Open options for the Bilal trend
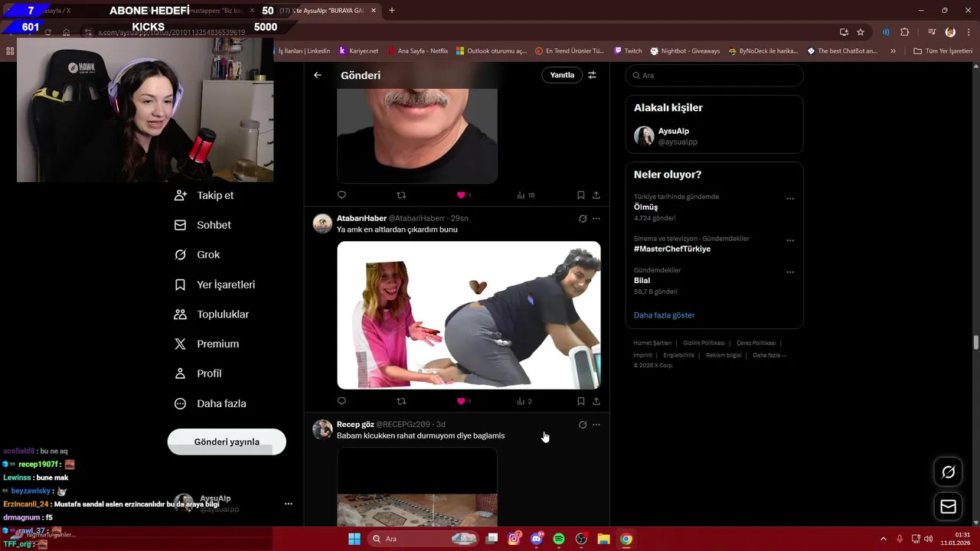 coord(790,272)
